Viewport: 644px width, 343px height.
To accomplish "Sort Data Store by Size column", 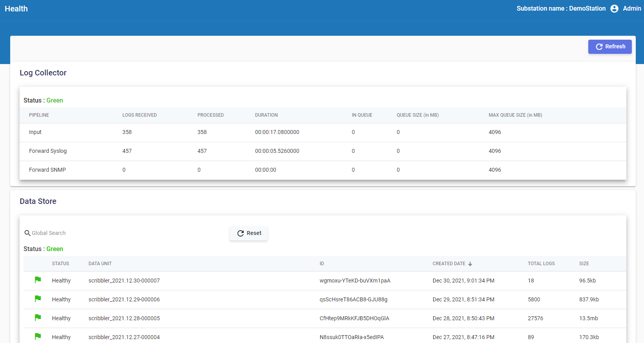I will tap(584, 264).
